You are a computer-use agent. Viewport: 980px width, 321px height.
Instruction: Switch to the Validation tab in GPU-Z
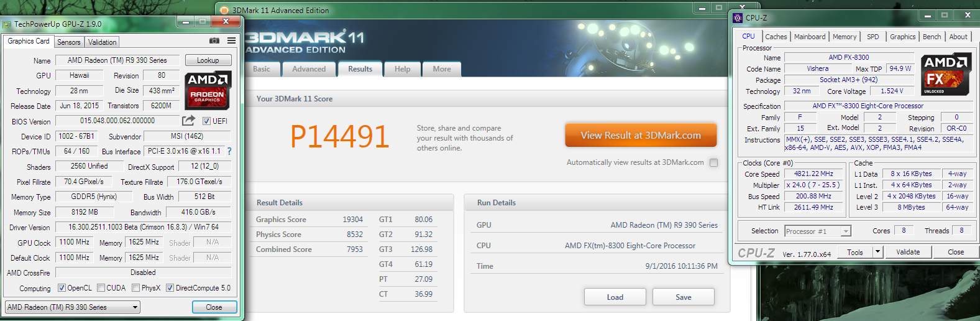tap(102, 42)
